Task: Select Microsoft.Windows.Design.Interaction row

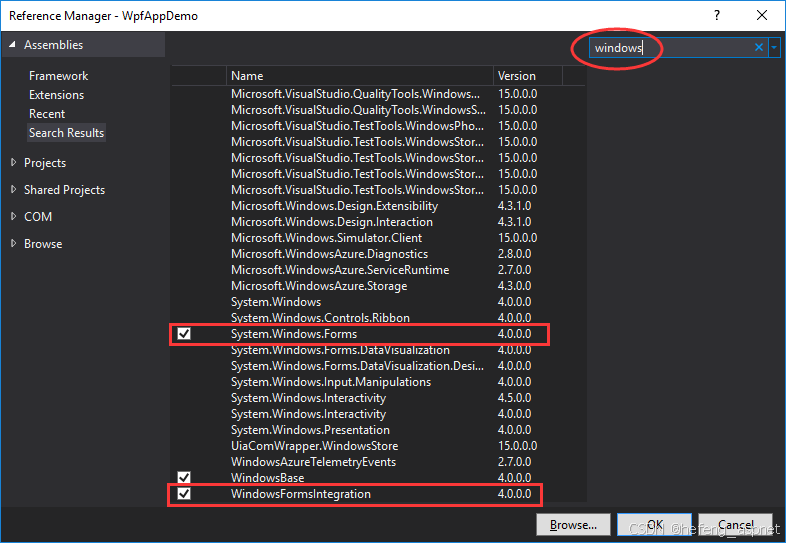Action: 378,222
